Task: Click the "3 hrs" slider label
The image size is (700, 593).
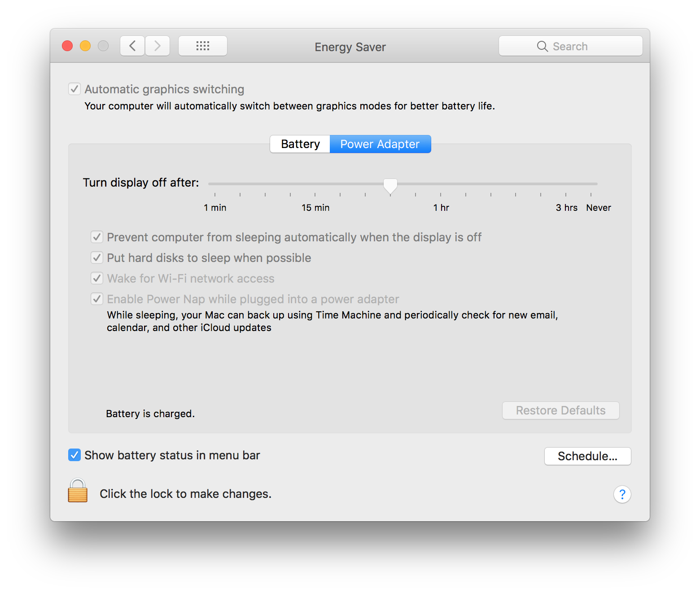Action: [x=567, y=208]
